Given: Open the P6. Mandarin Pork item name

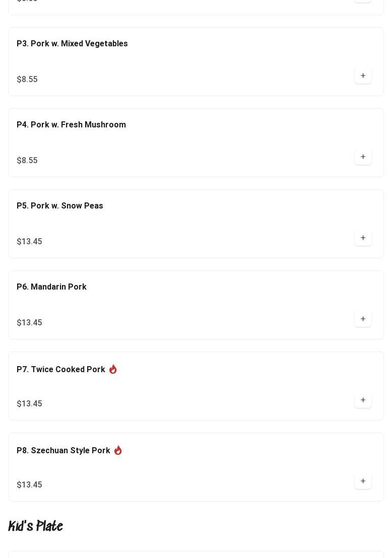Looking at the screenshot, I should [x=51, y=287].
